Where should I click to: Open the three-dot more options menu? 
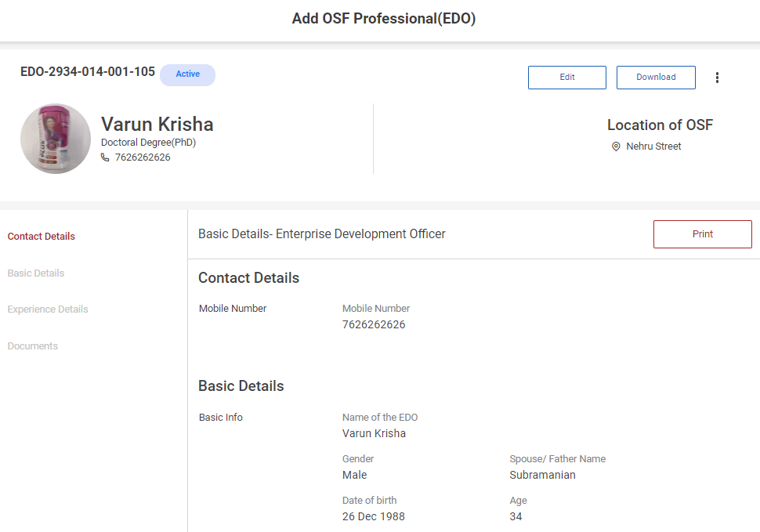[x=717, y=78]
